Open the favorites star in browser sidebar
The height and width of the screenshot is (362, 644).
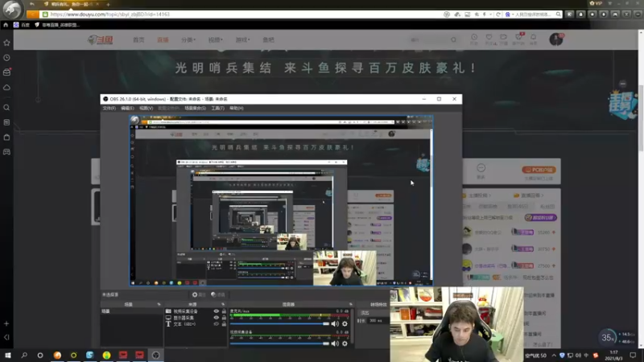[x=6, y=43]
